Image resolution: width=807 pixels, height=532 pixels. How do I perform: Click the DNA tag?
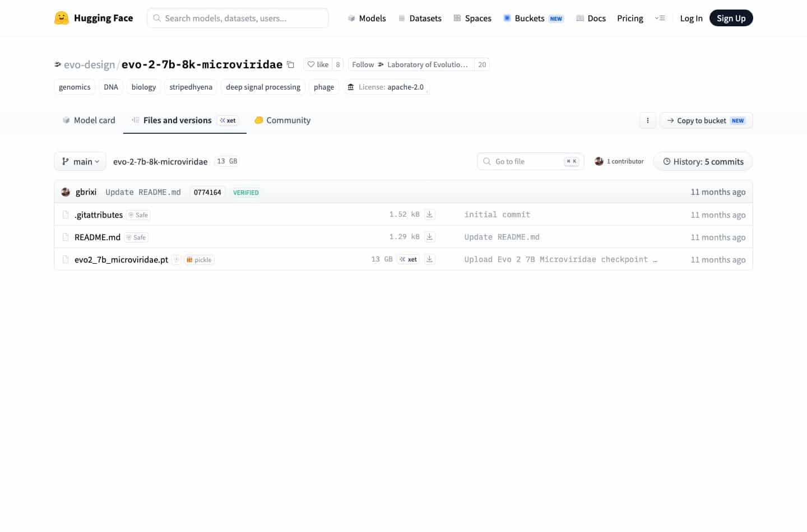tap(111, 87)
